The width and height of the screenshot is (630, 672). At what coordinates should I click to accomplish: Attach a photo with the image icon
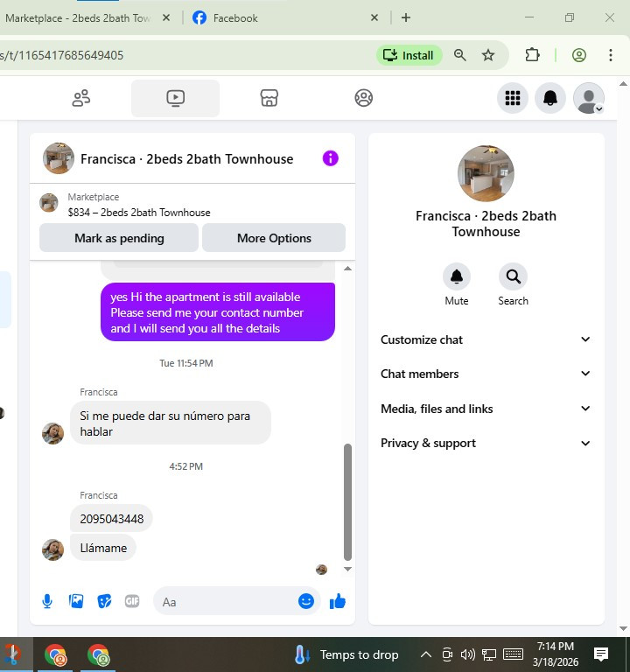pos(76,601)
